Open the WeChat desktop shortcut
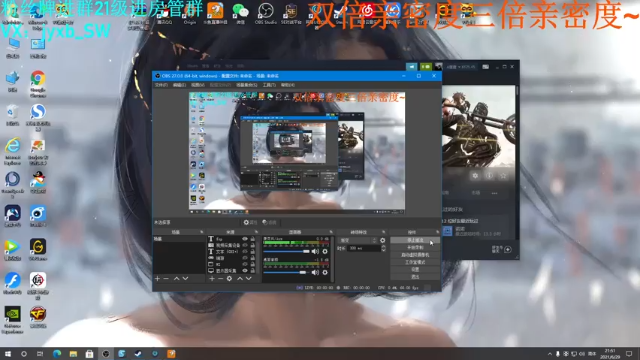 (x=240, y=13)
